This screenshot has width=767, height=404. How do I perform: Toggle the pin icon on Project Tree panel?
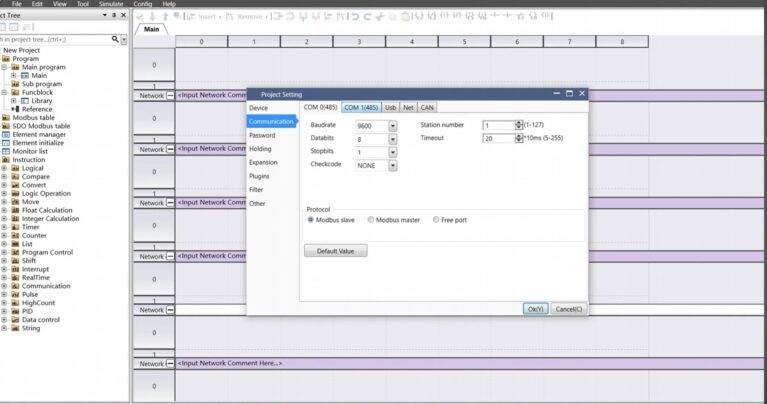[114, 15]
